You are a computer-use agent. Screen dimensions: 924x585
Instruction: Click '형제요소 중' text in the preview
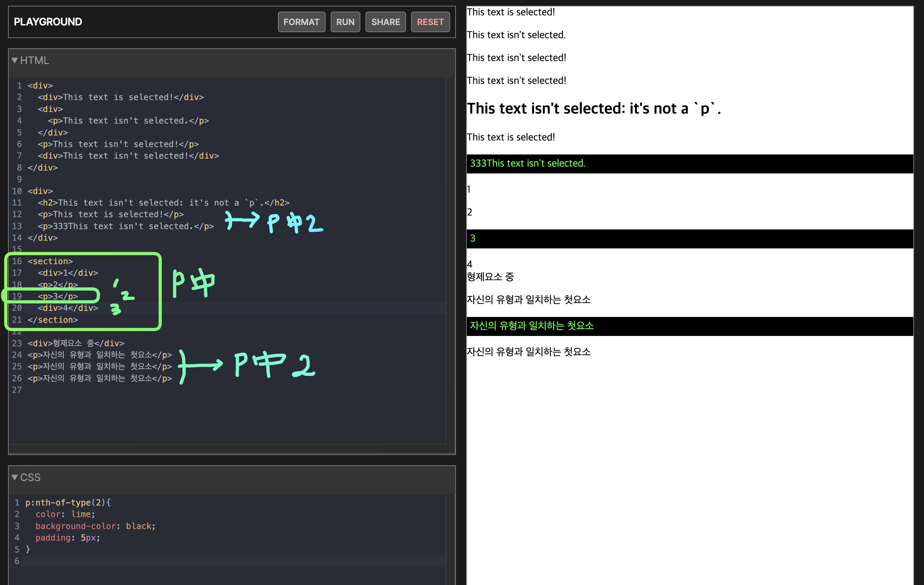[490, 277]
